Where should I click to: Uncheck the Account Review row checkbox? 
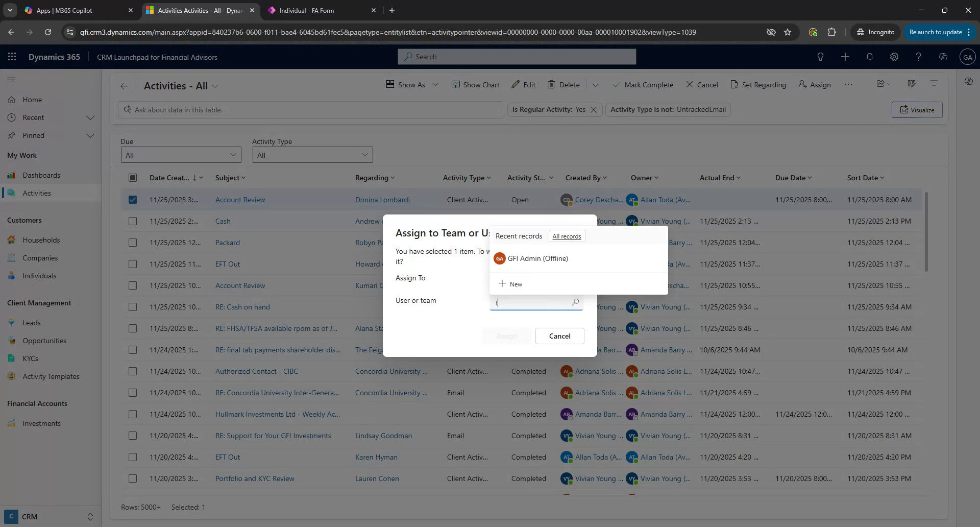click(x=133, y=200)
